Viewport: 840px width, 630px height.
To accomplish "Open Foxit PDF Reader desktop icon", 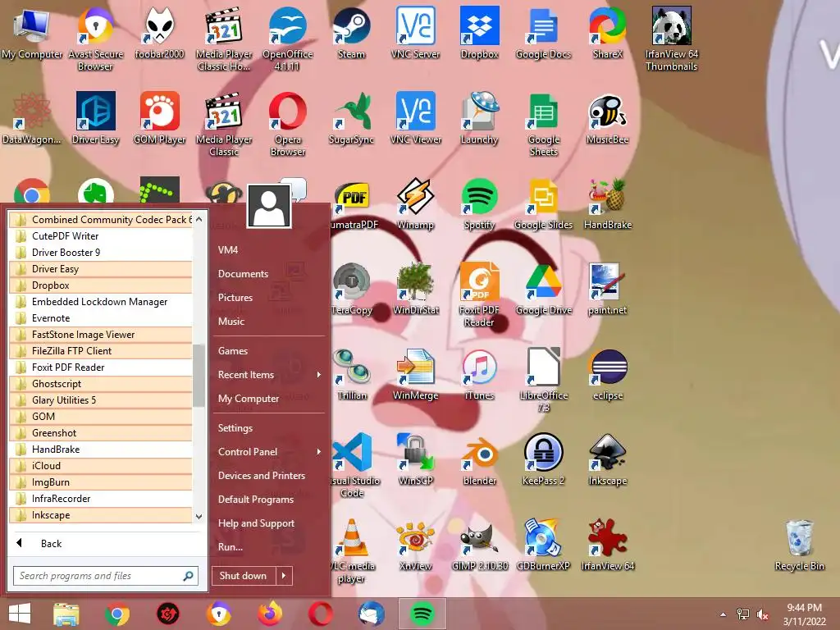I will tap(479, 294).
